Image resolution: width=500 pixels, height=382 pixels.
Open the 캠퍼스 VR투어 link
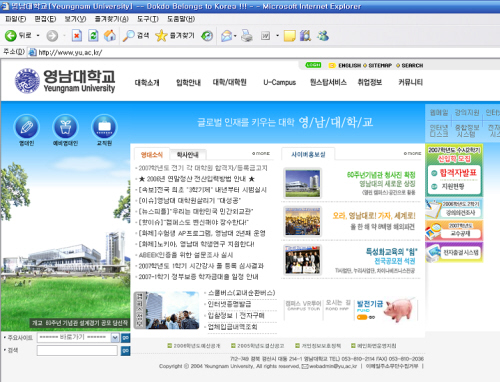click(x=303, y=305)
